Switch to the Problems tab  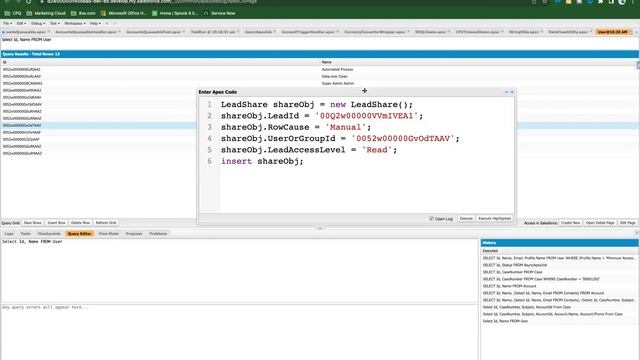(158, 234)
